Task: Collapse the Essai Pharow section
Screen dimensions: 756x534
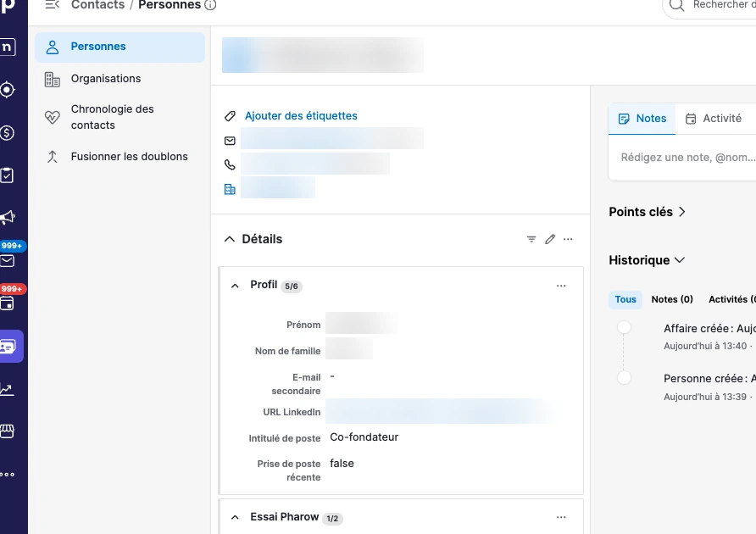Action: click(x=235, y=517)
